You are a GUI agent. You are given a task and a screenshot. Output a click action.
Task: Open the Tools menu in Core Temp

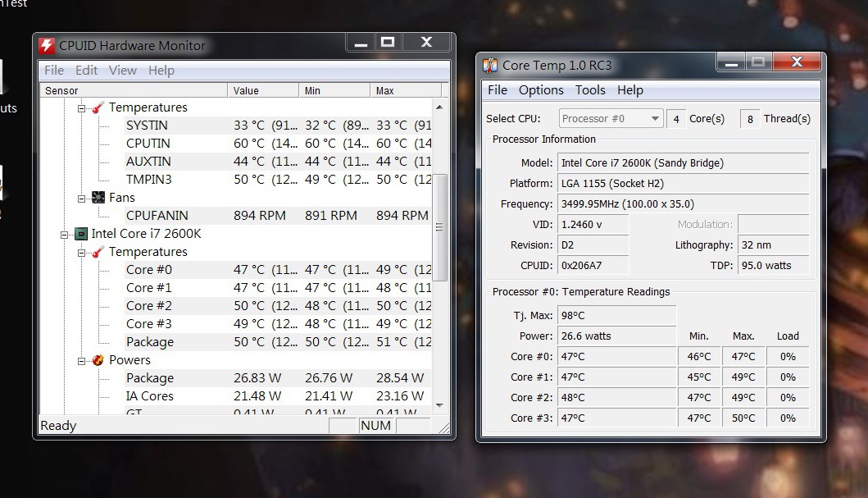[x=590, y=90]
